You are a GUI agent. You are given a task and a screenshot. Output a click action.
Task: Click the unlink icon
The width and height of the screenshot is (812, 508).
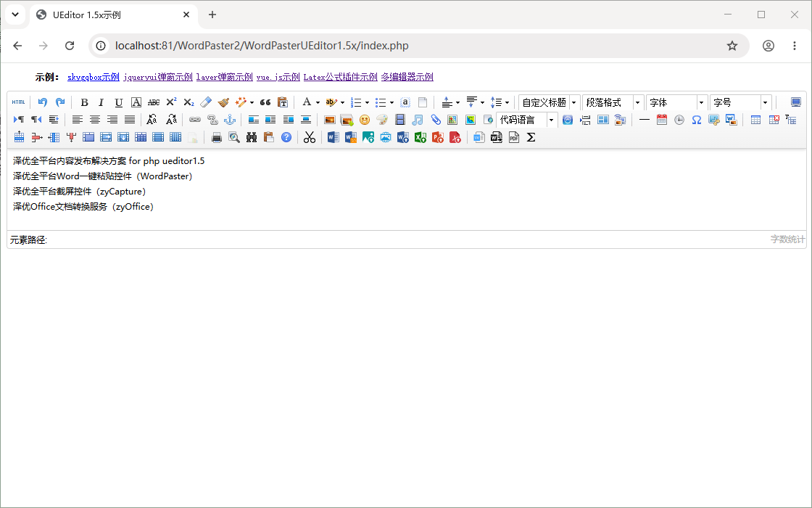tap(212, 120)
